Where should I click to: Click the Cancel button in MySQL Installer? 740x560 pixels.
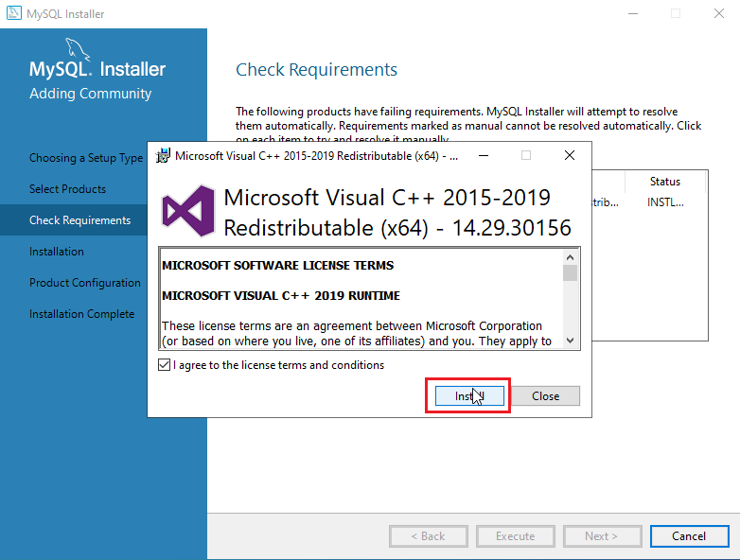point(689,536)
